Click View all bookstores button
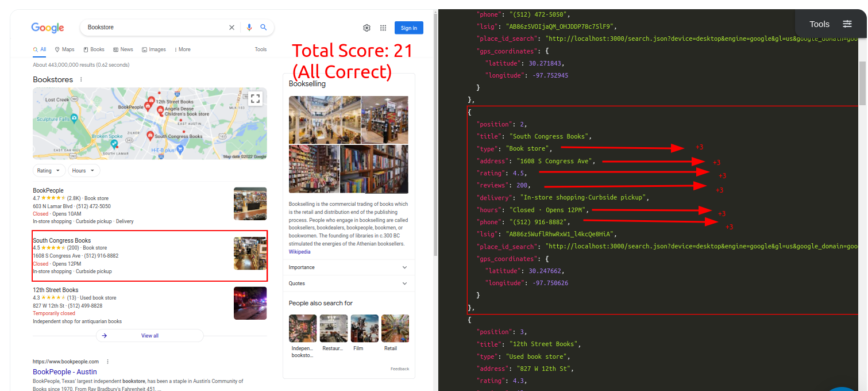The width and height of the screenshot is (868, 391). 150,336
